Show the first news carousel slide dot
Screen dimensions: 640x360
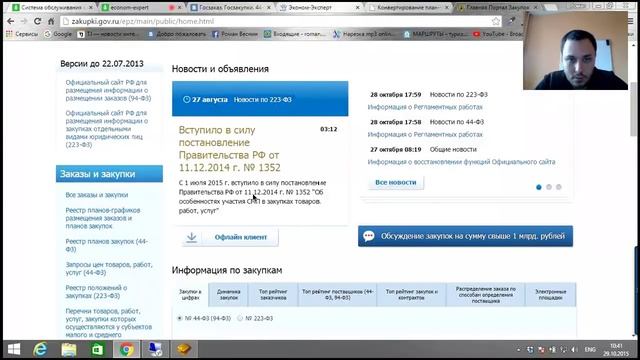click(x=539, y=187)
